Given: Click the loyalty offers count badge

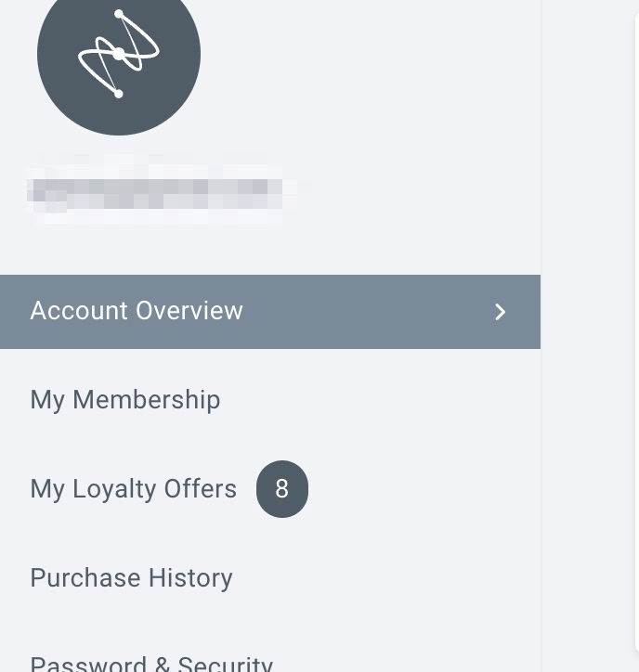Looking at the screenshot, I should [x=282, y=488].
